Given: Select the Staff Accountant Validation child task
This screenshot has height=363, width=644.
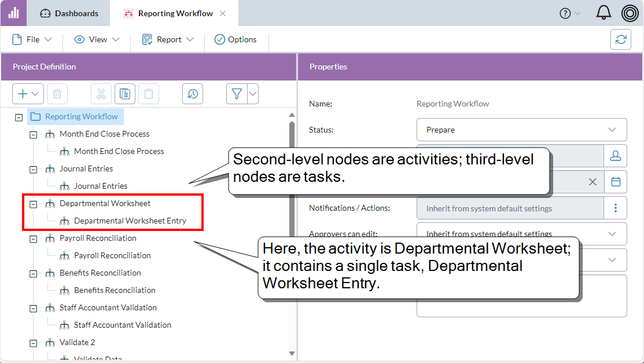Looking at the screenshot, I should (123, 325).
